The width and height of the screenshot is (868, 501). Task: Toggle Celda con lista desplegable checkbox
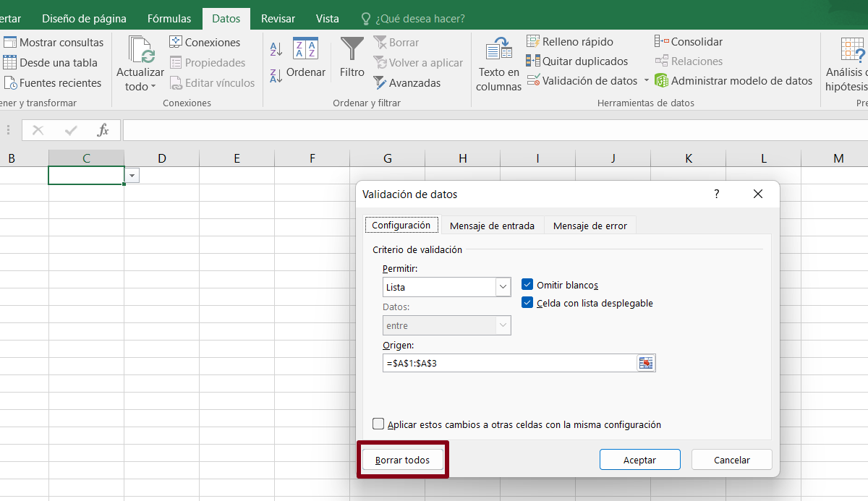[x=527, y=303]
